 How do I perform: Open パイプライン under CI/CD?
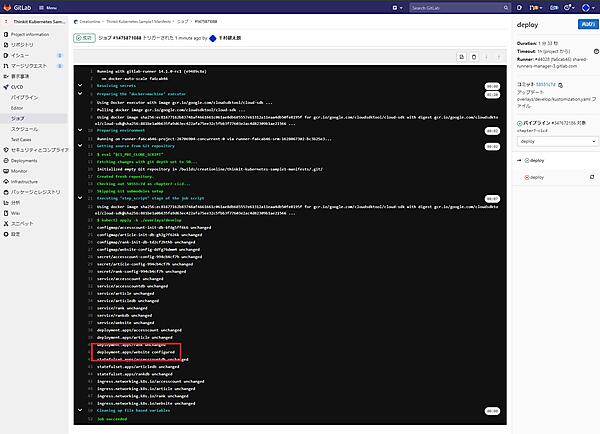(24, 98)
